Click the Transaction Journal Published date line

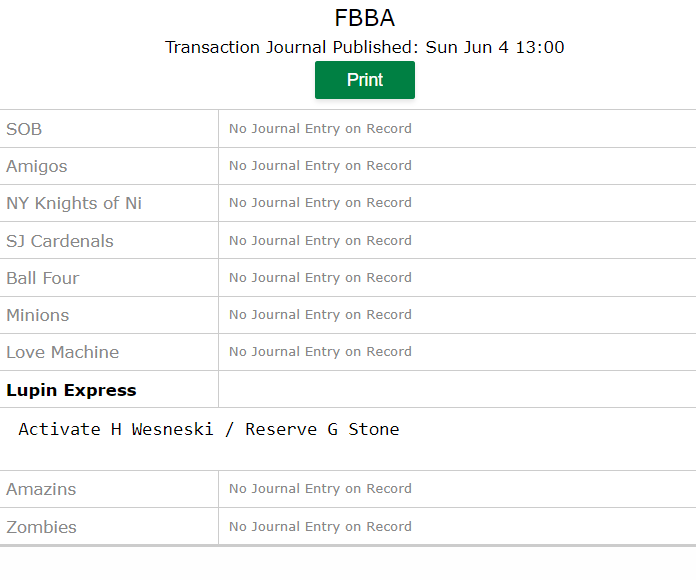(x=365, y=47)
